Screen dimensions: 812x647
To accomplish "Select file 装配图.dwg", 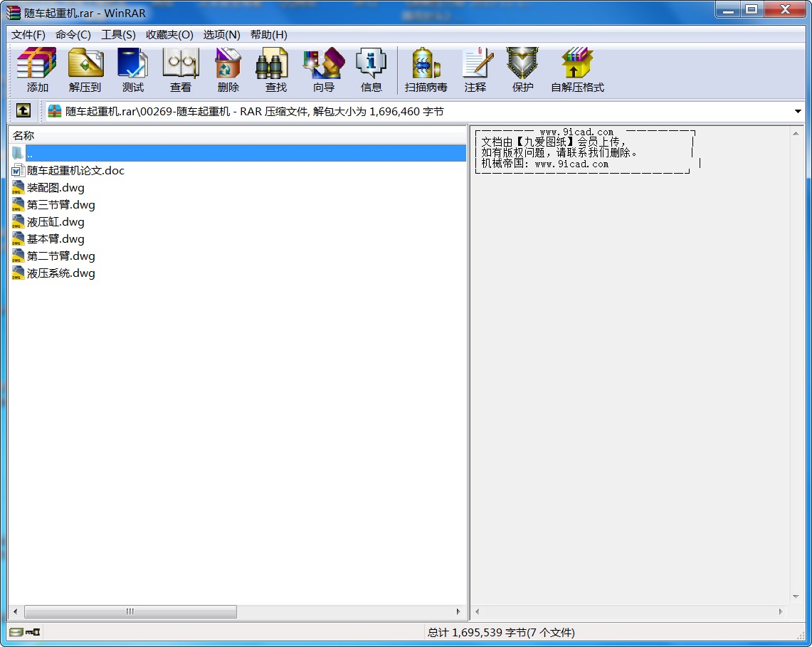I will (56, 187).
